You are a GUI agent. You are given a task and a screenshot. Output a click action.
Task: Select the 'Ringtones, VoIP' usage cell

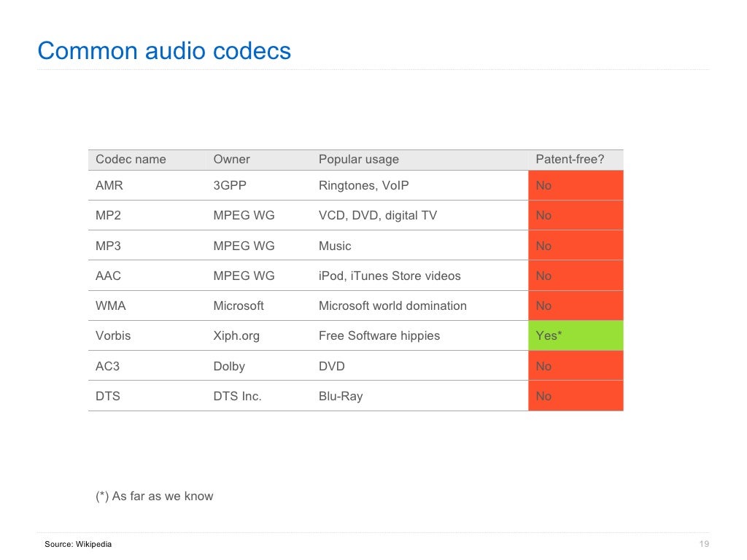(x=363, y=186)
